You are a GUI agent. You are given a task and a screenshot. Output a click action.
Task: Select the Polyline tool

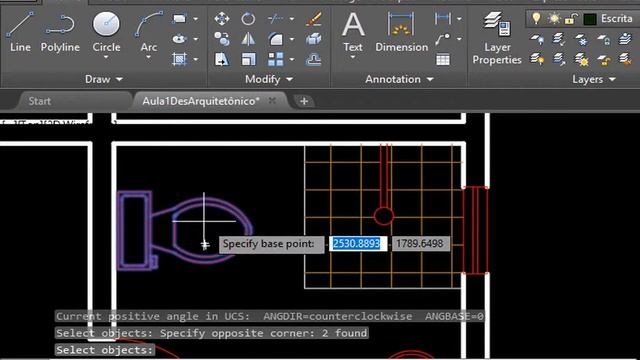coord(60,32)
